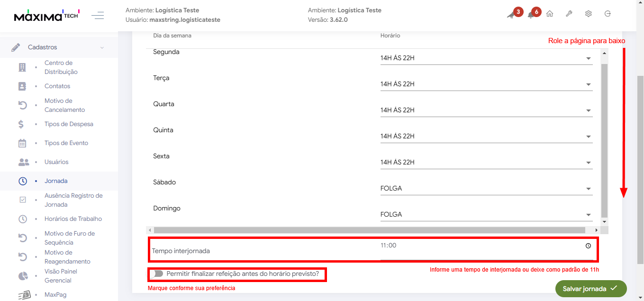Click the Tipos de Evento calendar icon

pyautogui.click(x=22, y=143)
